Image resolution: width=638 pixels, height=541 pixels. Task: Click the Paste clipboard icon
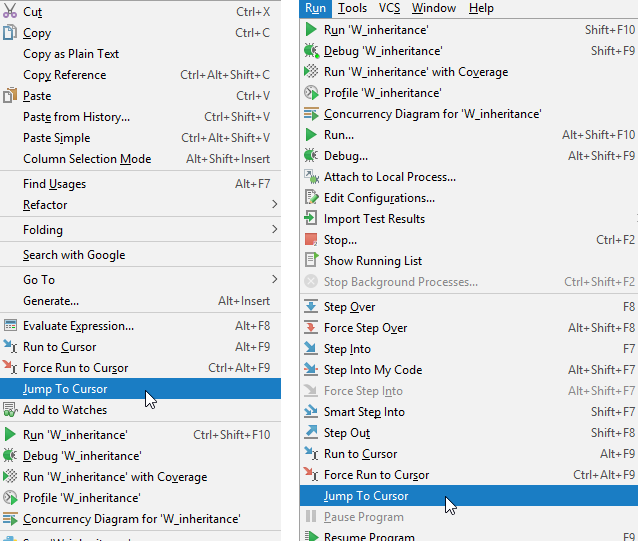point(10,96)
